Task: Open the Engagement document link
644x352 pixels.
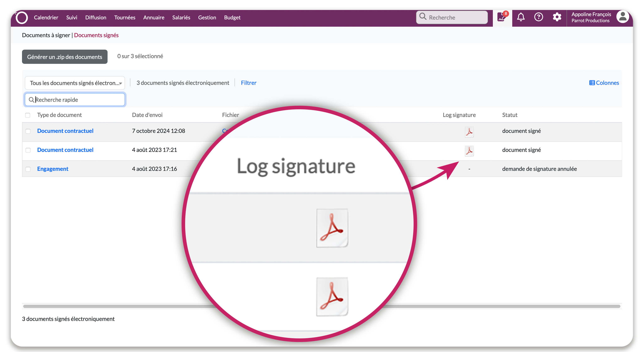Action: click(53, 169)
